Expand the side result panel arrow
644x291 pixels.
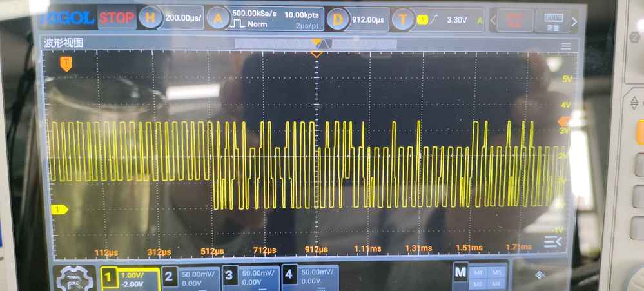click(x=553, y=242)
